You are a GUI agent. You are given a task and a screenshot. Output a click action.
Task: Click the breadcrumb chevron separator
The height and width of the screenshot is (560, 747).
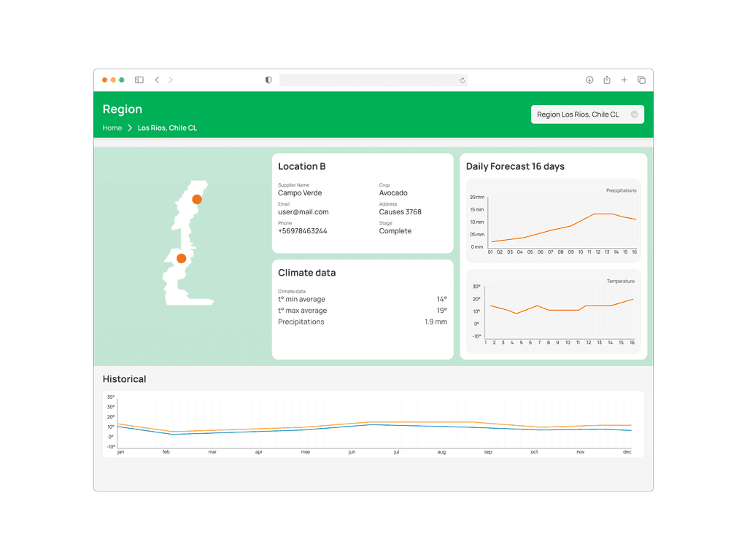pyautogui.click(x=130, y=128)
